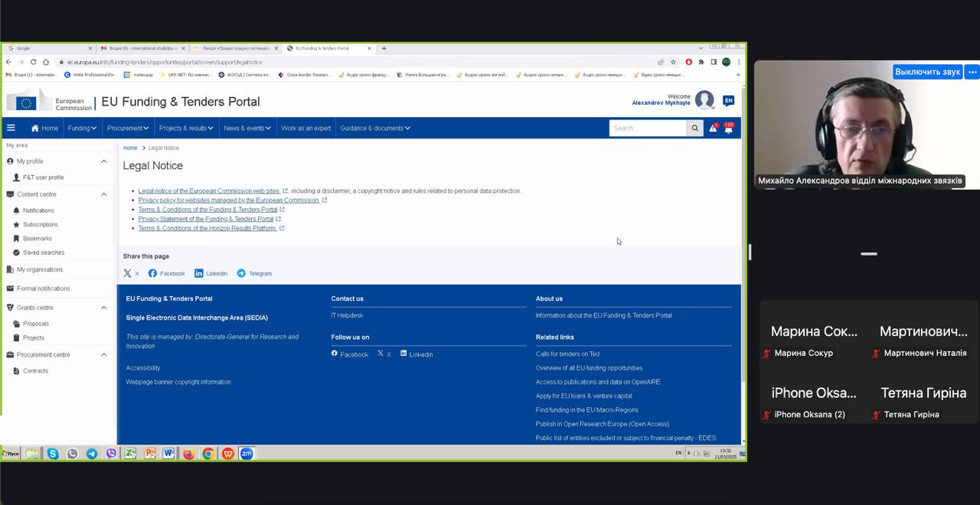Follow on Linkedin in footer
The image size is (980, 505).
click(x=416, y=354)
